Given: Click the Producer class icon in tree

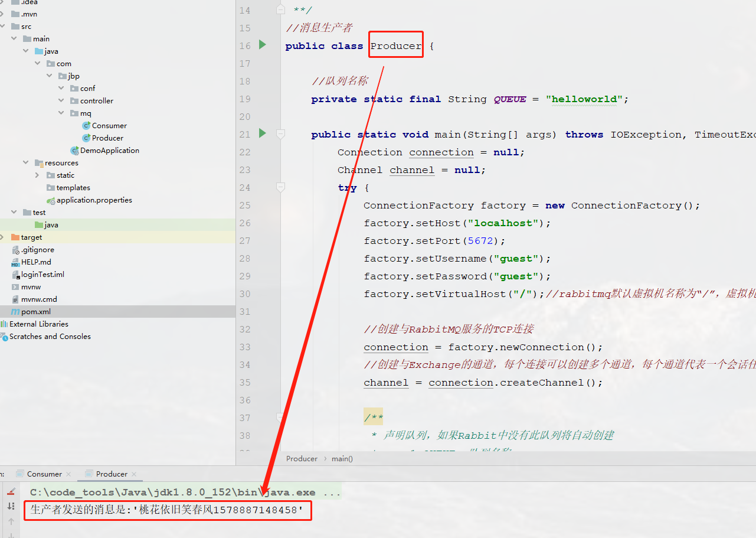Looking at the screenshot, I should (86, 138).
